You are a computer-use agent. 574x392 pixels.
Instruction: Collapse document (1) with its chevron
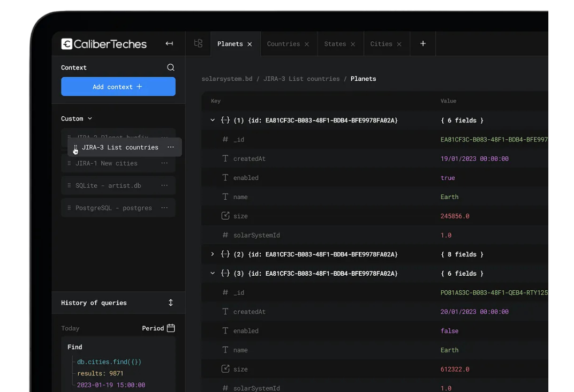(213, 120)
